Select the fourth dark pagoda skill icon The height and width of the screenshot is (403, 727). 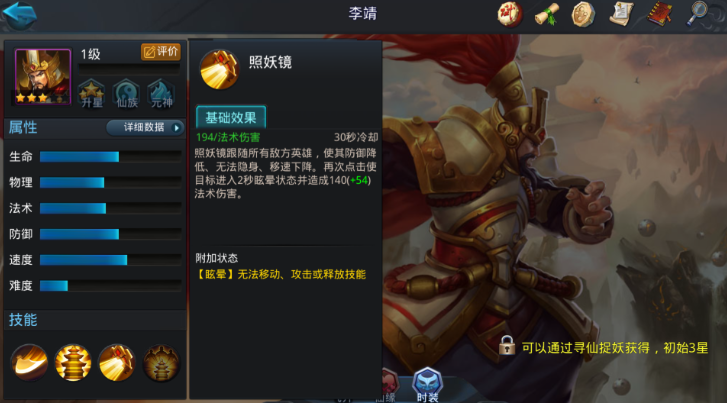(x=160, y=362)
